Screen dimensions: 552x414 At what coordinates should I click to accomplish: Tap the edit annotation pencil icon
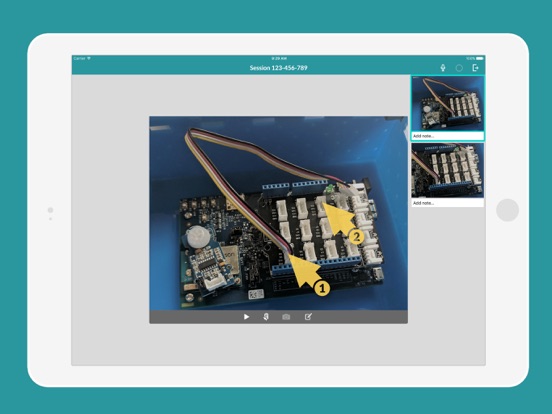[308, 317]
